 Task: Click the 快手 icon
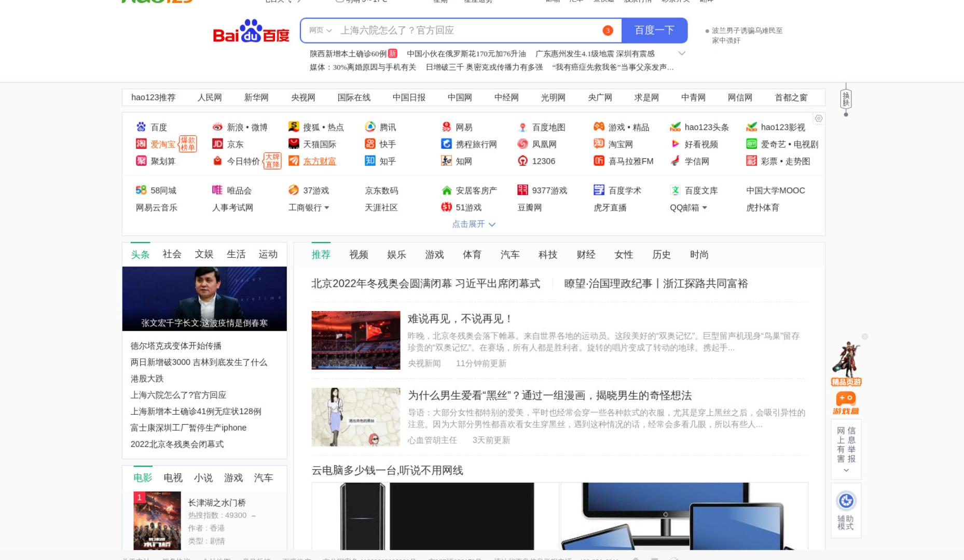pos(370,144)
